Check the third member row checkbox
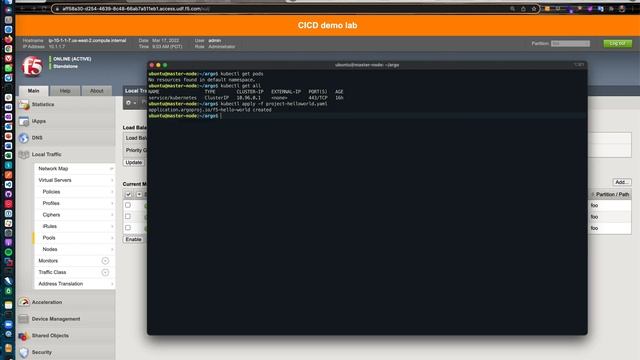The image size is (640, 360). click(128, 228)
